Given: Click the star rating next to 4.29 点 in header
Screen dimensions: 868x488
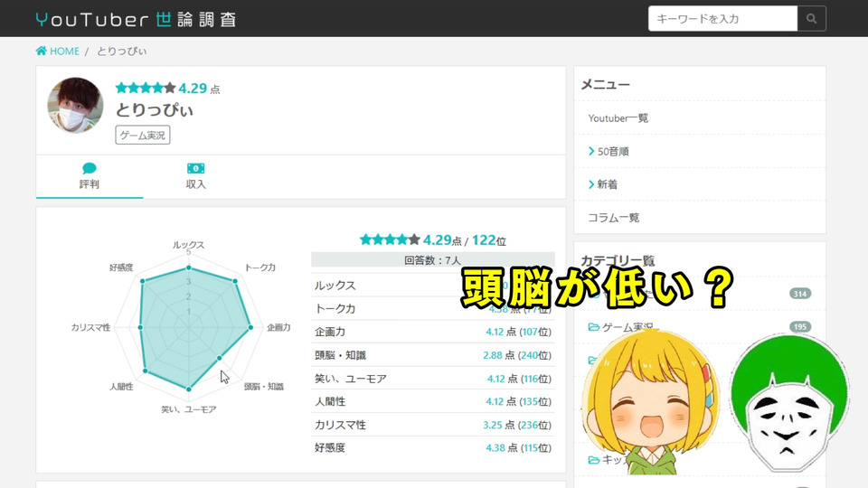Looking at the screenshot, I should click(x=146, y=88).
